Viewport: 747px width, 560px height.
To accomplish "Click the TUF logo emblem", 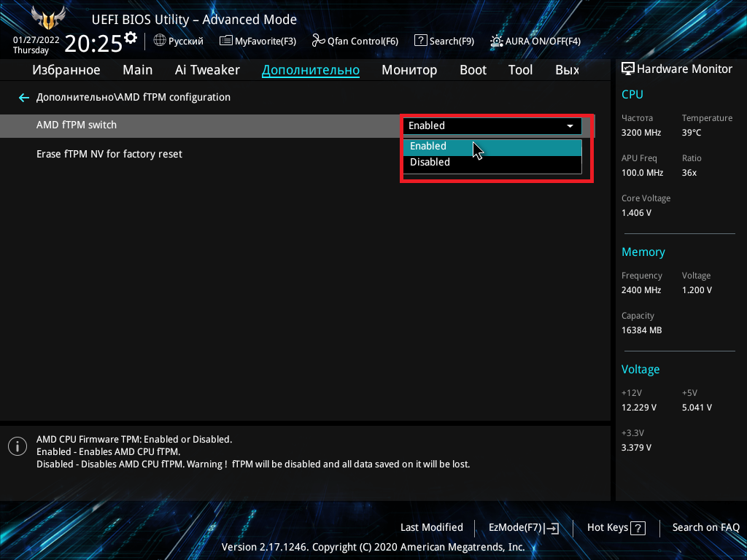I will (x=48, y=18).
